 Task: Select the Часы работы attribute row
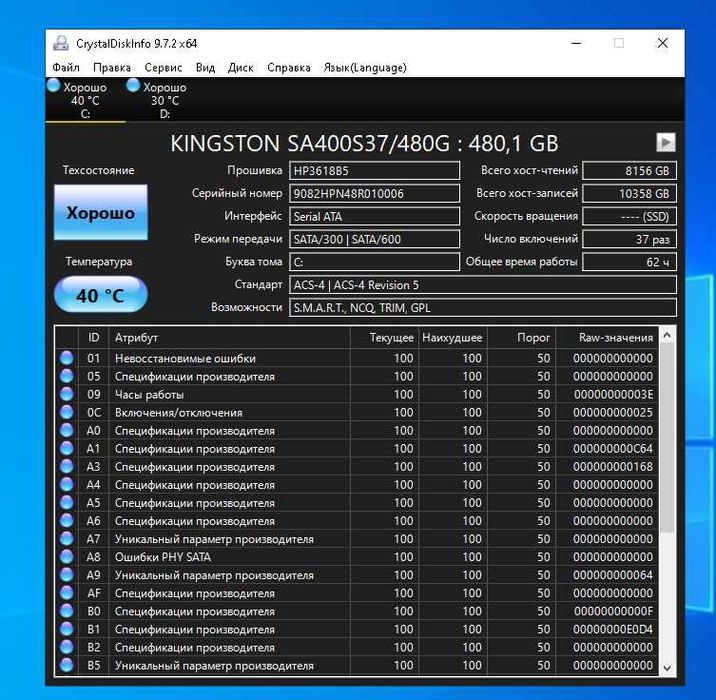tap(357, 394)
